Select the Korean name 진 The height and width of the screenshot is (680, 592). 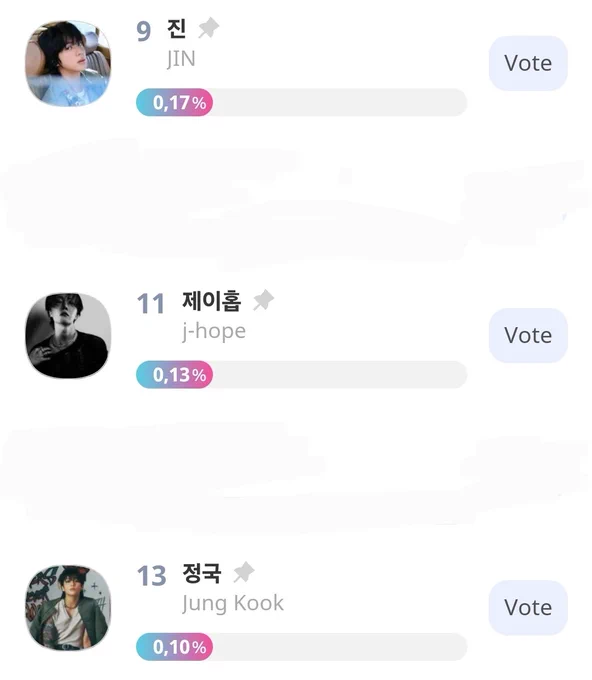tap(177, 29)
